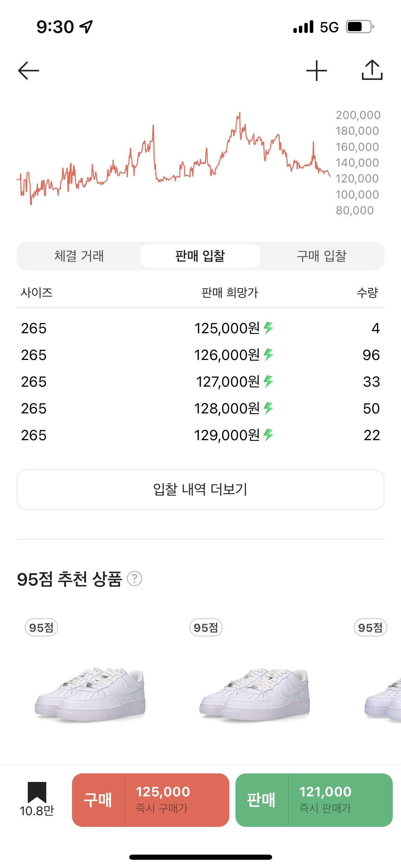Screen dimensions: 401x868
Task: Switch to the 체결 거래 tab
Action: coord(79,256)
